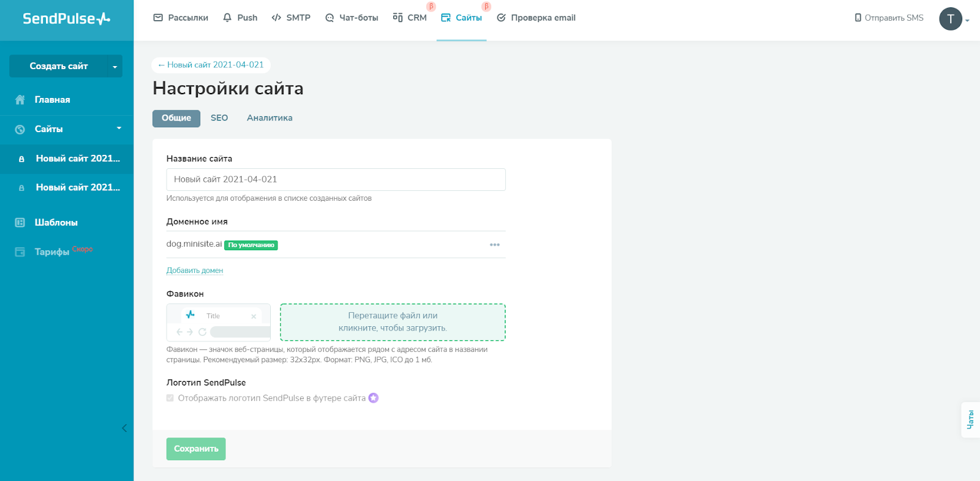Click the Шаблоны templates icon
The width and height of the screenshot is (980, 481).
click(x=20, y=223)
